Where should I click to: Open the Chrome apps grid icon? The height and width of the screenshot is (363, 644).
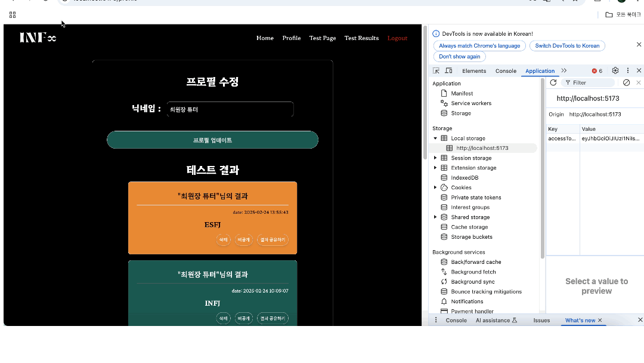[x=13, y=15]
